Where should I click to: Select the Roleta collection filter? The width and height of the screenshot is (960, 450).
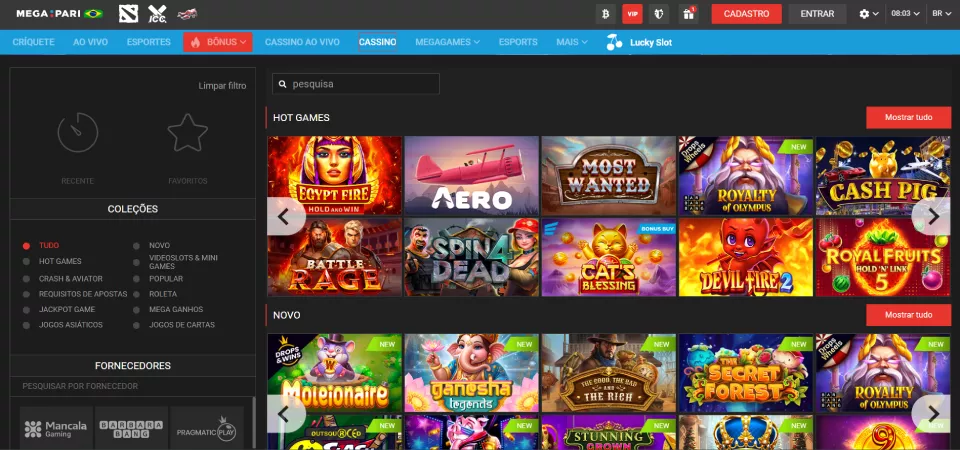click(x=162, y=293)
